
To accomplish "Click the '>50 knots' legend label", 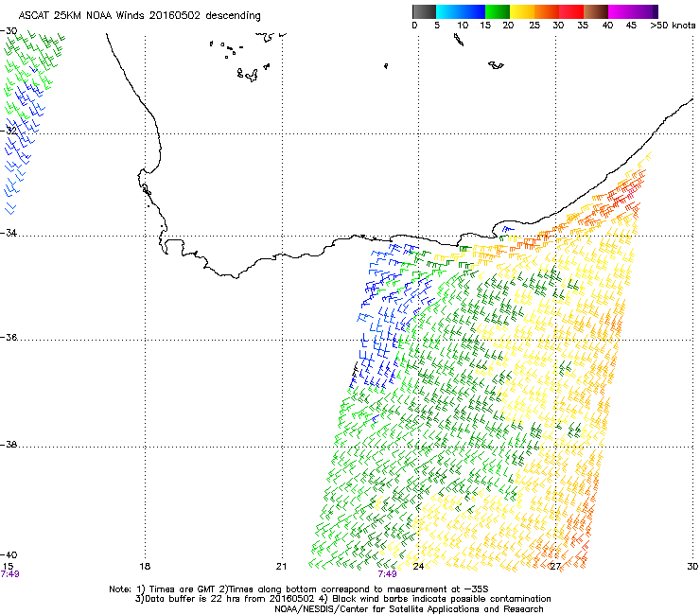I will coord(673,26).
